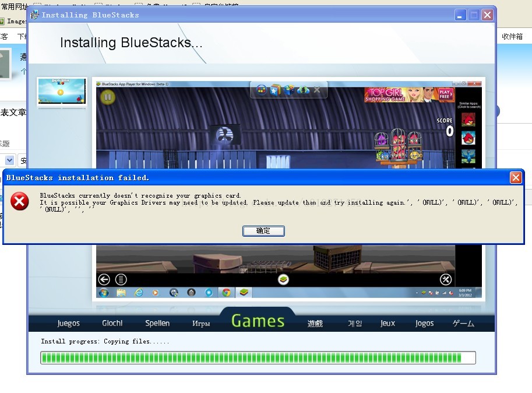The image size is (532, 393).
Task: Click the blue bird Rio similar app icon
Action: [468, 156]
